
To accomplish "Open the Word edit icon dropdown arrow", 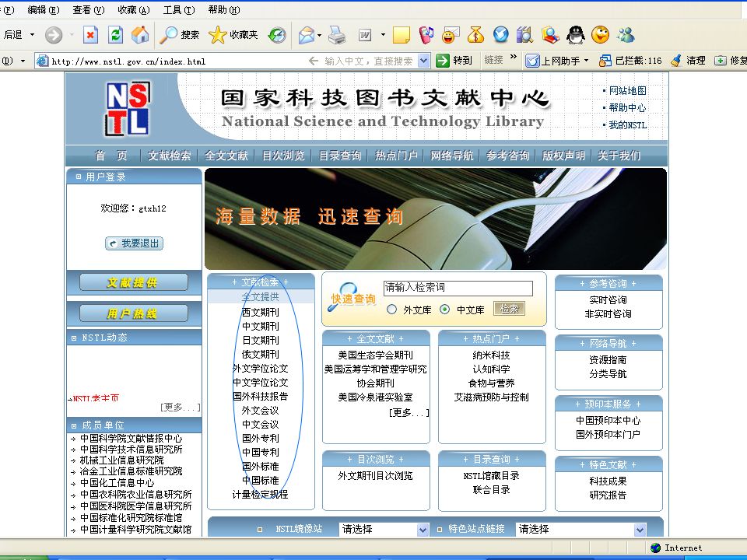I will point(383,35).
